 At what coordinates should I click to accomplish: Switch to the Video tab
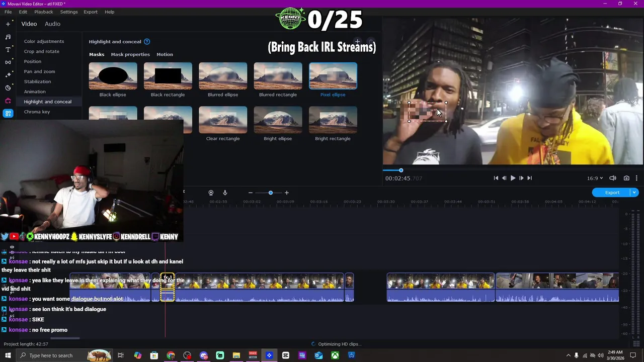pyautogui.click(x=29, y=24)
